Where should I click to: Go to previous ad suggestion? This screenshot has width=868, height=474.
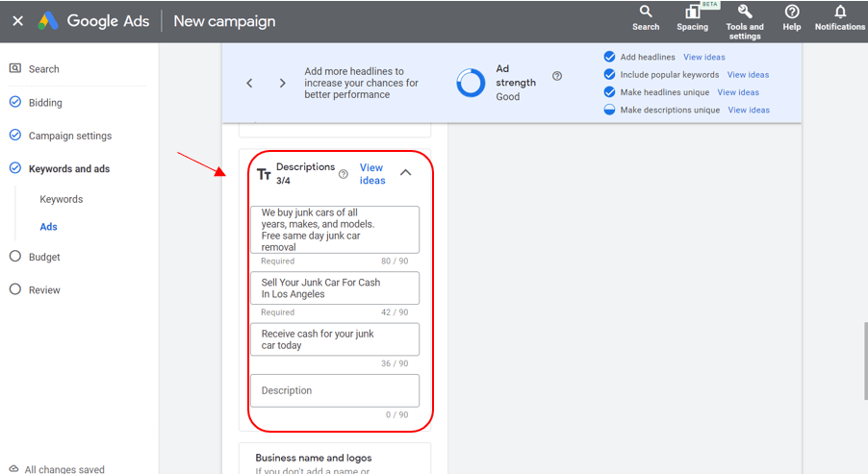tap(249, 83)
